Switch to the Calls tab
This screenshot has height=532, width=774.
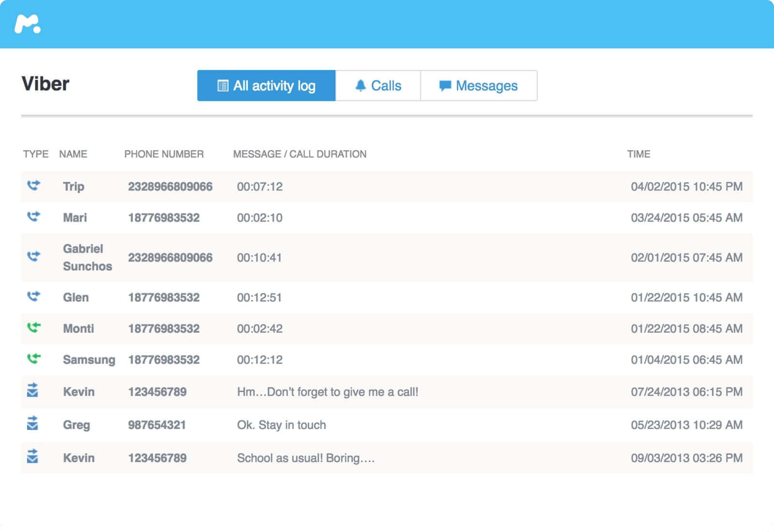[x=378, y=86]
